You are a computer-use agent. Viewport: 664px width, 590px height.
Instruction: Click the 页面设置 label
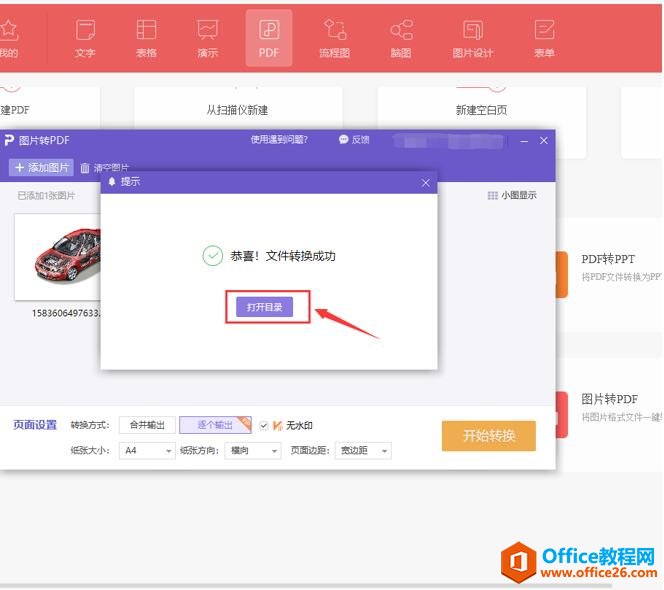coord(35,424)
